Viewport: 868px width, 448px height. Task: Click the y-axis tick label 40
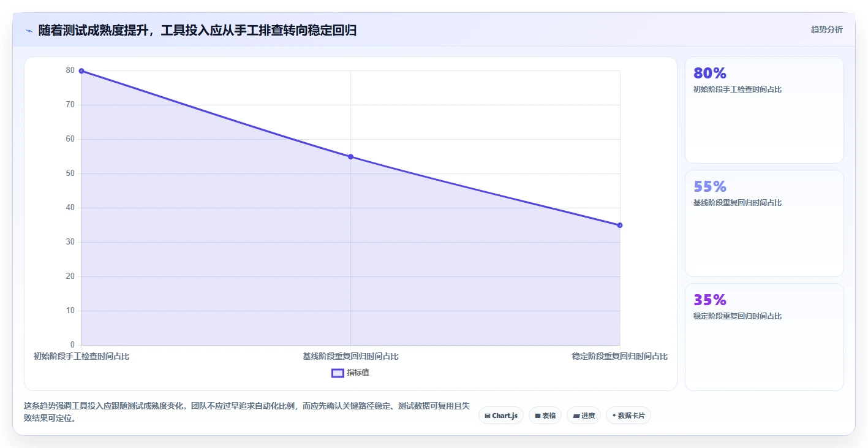tap(70, 208)
